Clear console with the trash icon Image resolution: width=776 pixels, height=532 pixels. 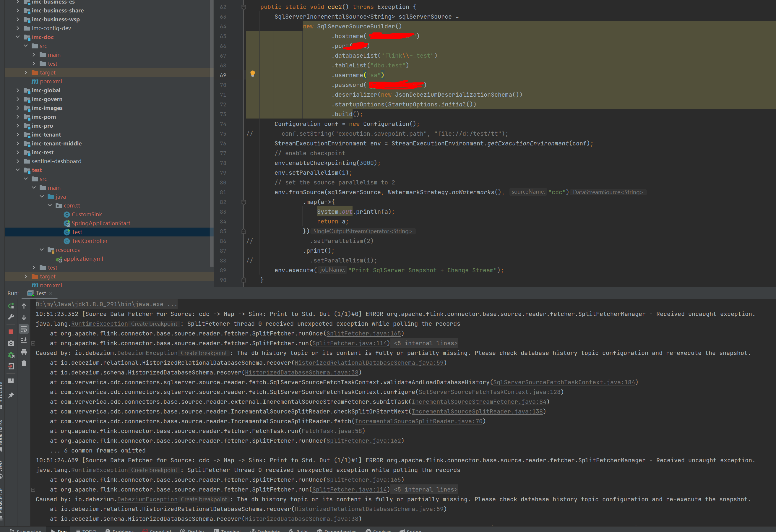pyautogui.click(x=24, y=363)
